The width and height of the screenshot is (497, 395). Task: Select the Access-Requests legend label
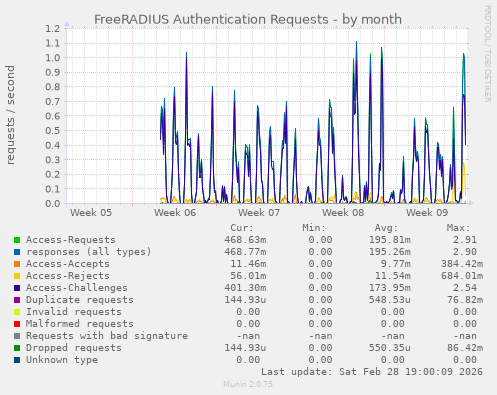click(x=71, y=240)
